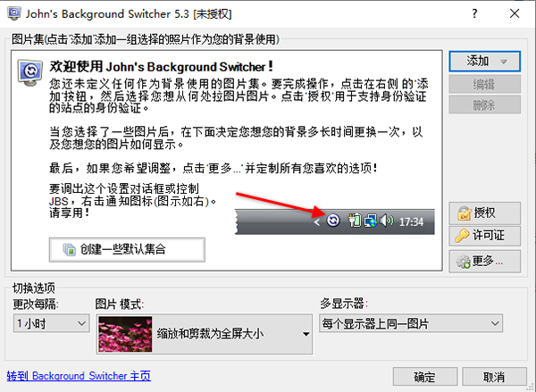Click the pink flowers thumbnail preview
Image resolution: width=536 pixels, height=392 pixels.
point(125,334)
